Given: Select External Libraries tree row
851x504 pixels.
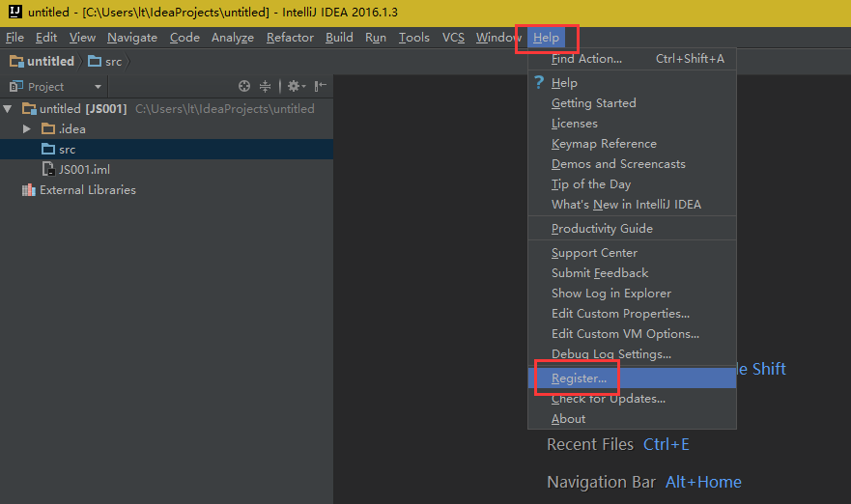Looking at the screenshot, I should 166,190.
